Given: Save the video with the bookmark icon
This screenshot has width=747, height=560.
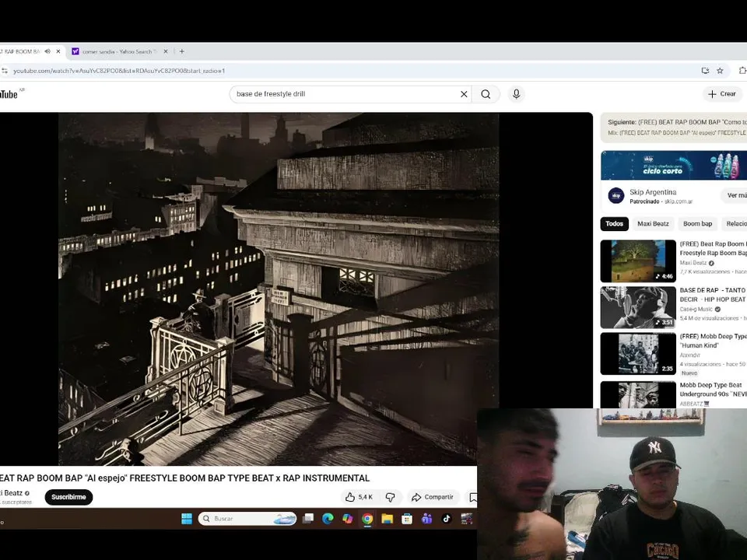Looking at the screenshot, I should (472, 497).
